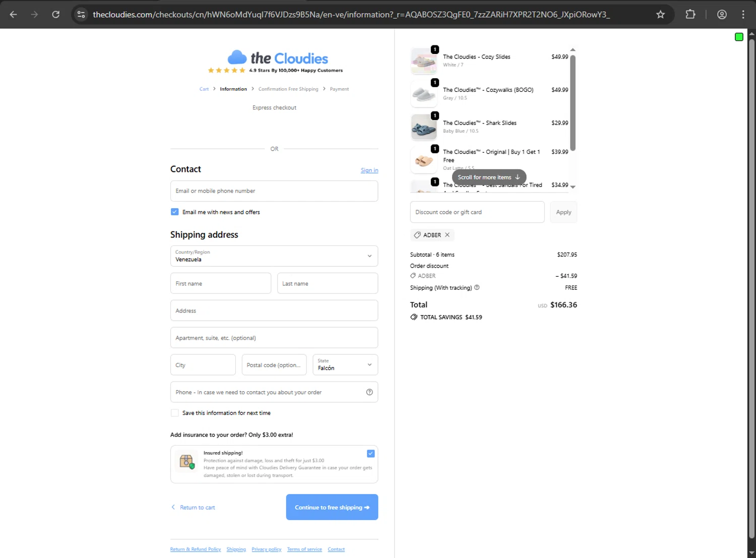The image size is (756, 558).
Task: Click order items list scrollbar thumb
Action: 573,102
